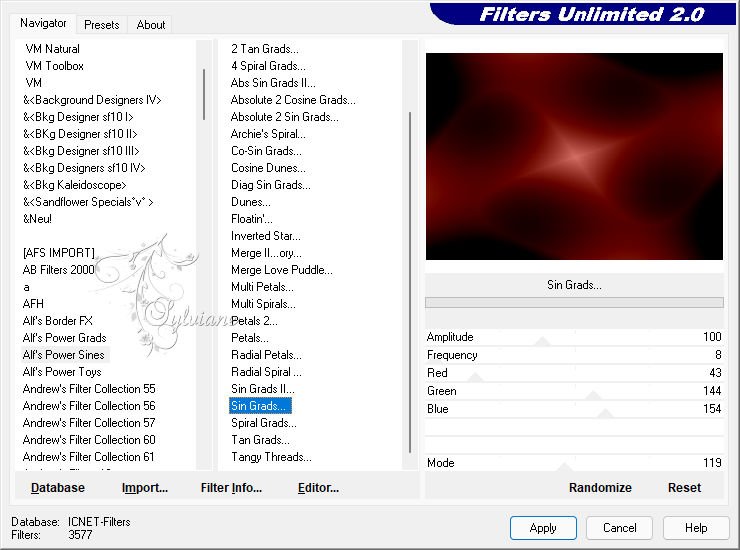Viewport: 740px width, 550px height.
Task: Choose Archie's Spiral... filter
Action: (x=268, y=134)
